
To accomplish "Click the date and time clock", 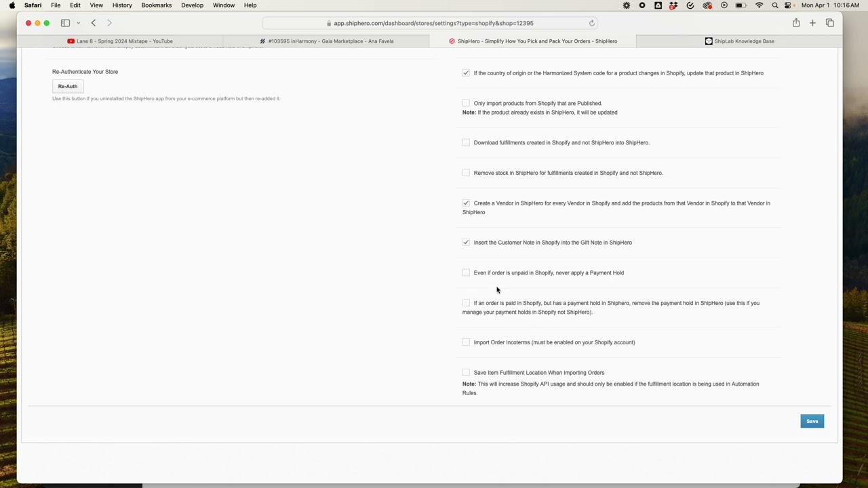I will pyautogui.click(x=830, y=5).
